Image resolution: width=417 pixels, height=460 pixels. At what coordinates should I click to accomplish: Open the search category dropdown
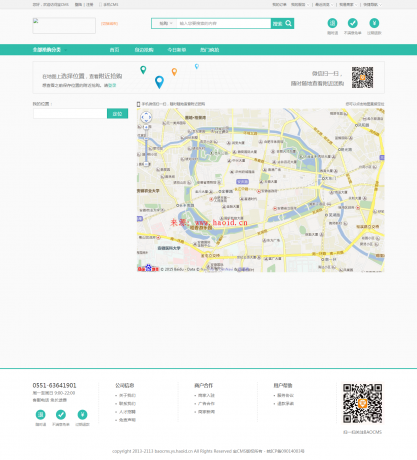(x=165, y=23)
